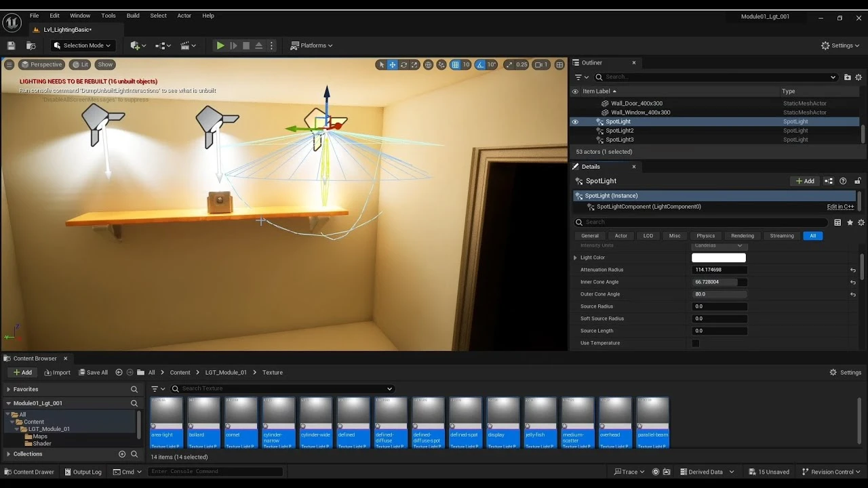The height and width of the screenshot is (488, 868).
Task: Show only favorites using the Details star icon
Action: click(x=850, y=222)
